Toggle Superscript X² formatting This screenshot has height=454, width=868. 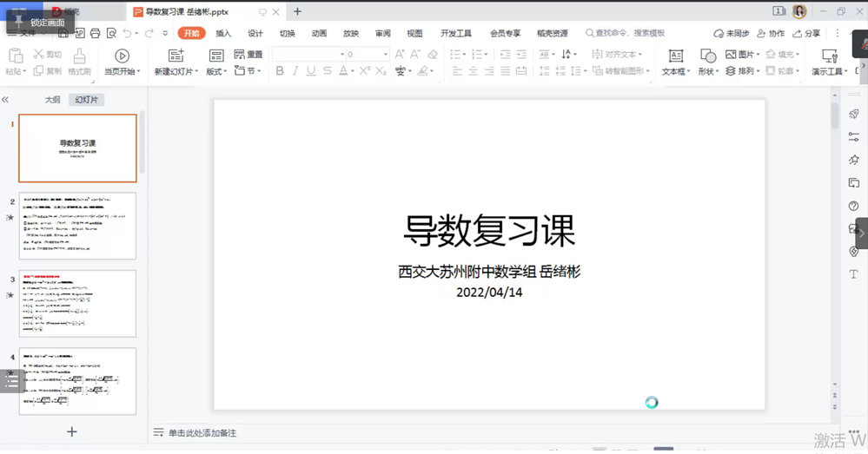click(x=364, y=71)
